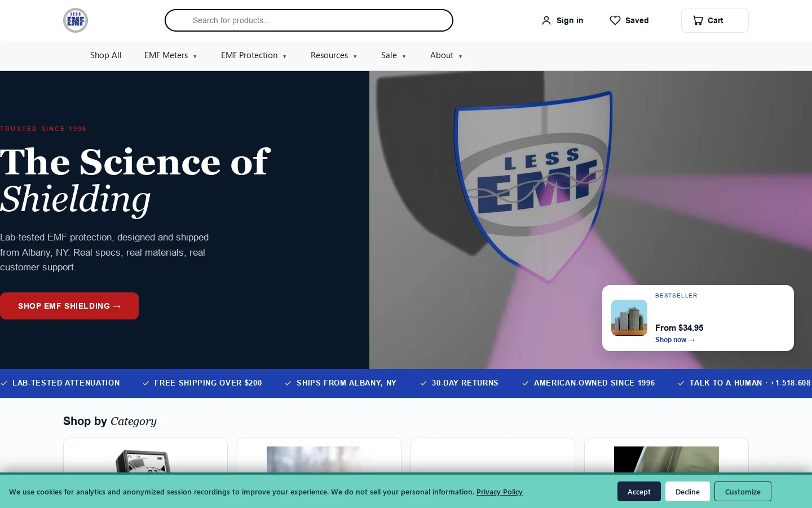The height and width of the screenshot is (508, 812).
Task: Open the Cart button
Action: (715, 20)
